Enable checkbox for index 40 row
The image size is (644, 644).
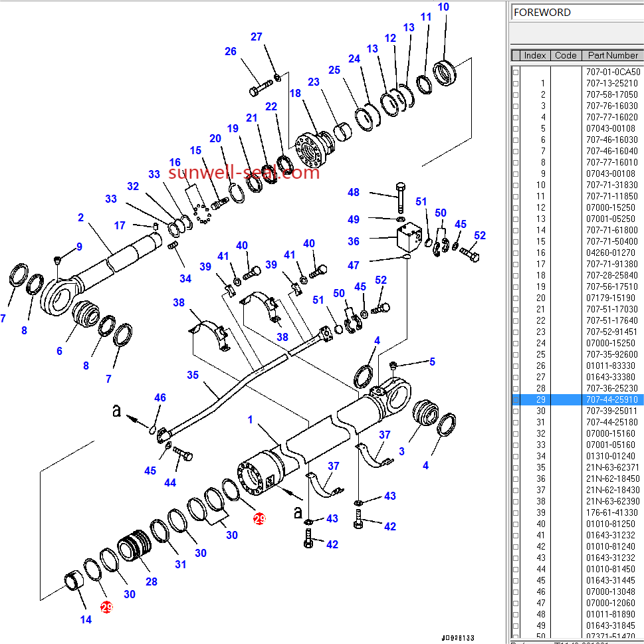[x=516, y=524]
